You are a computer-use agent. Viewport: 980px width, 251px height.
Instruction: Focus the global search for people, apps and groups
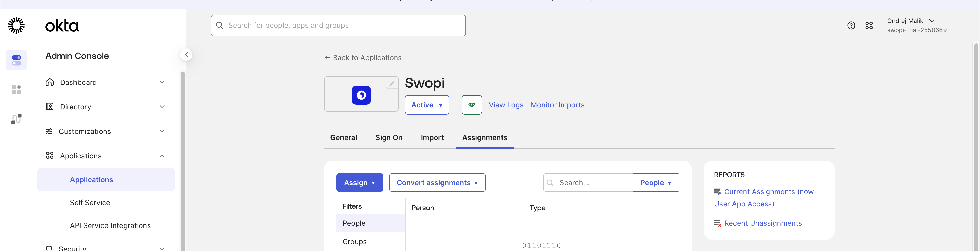click(x=338, y=26)
